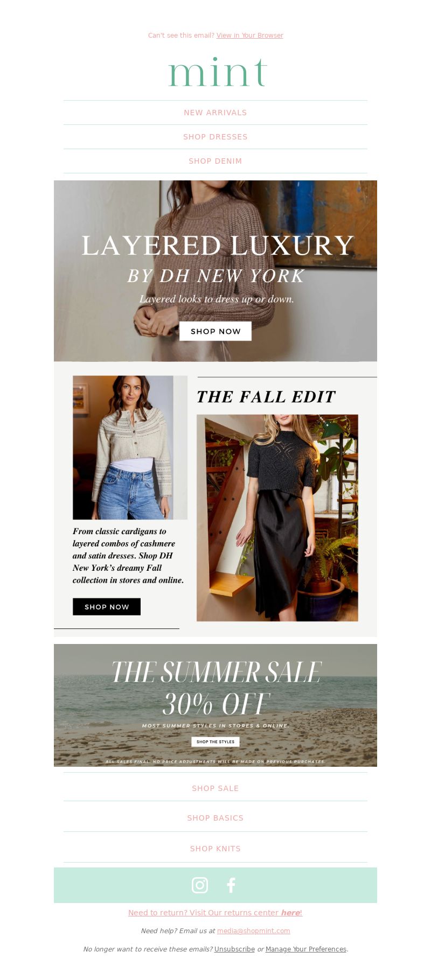431x980 pixels.
Task: Open View in Your Browser link
Action: point(249,36)
